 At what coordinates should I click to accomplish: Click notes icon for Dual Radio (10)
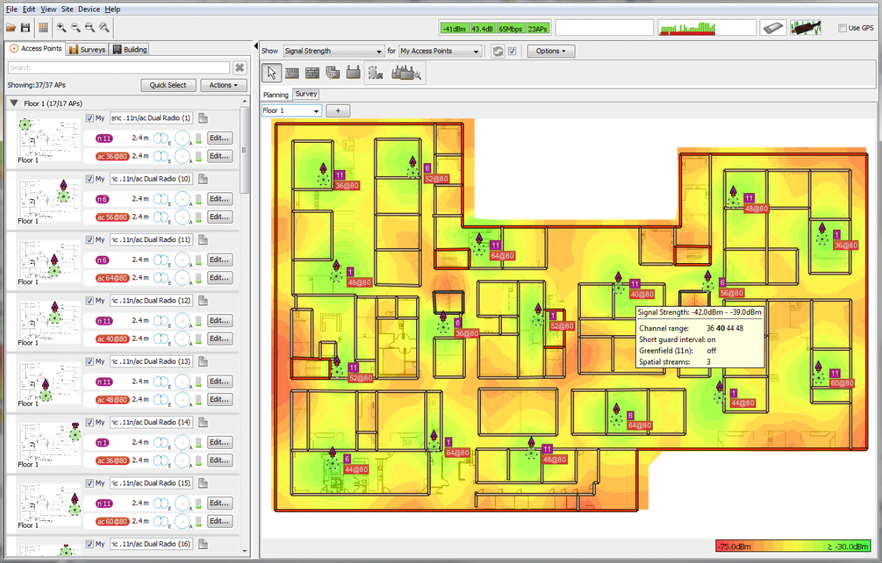pyautogui.click(x=202, y=179)
